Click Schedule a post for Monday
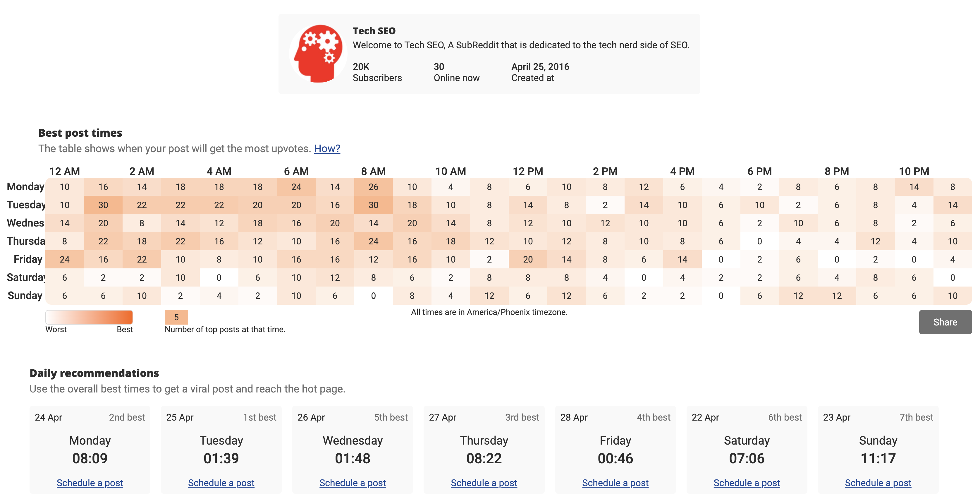The image size is (980, 504). coord(90,483)
